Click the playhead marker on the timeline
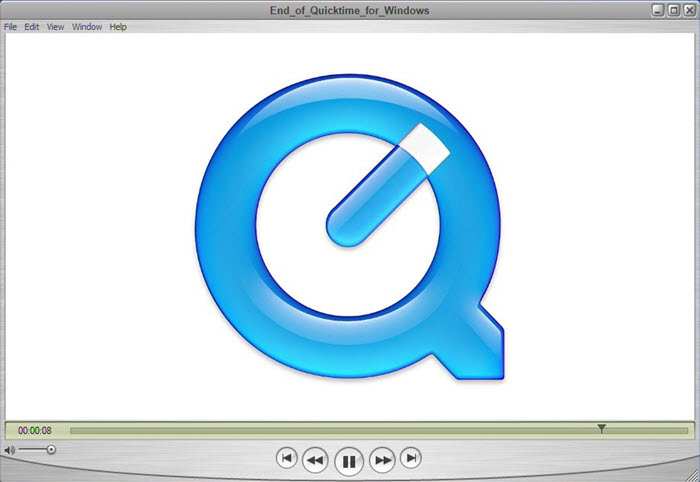The height and width of the screenshot is (482, 700). (601, 429)
